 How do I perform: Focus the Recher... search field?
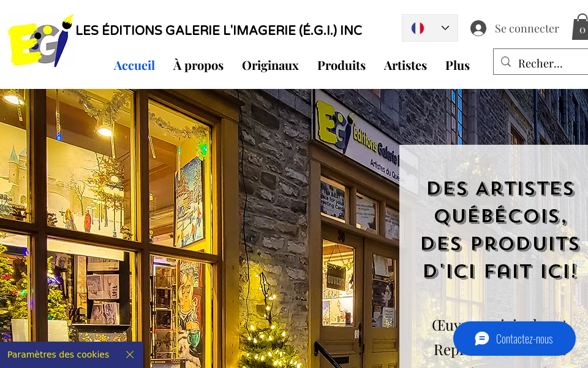coord(540,62)
